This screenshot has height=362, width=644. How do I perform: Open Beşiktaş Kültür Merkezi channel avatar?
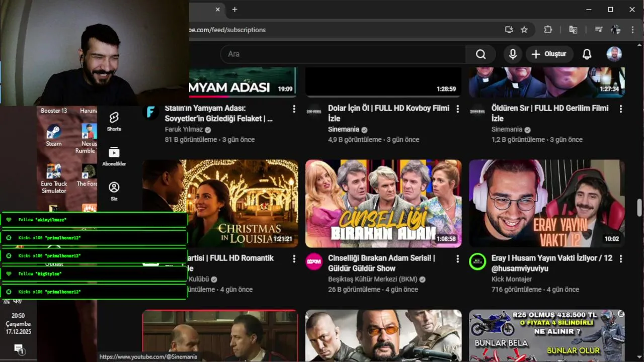pyautogui.click(x=314, y=261)
